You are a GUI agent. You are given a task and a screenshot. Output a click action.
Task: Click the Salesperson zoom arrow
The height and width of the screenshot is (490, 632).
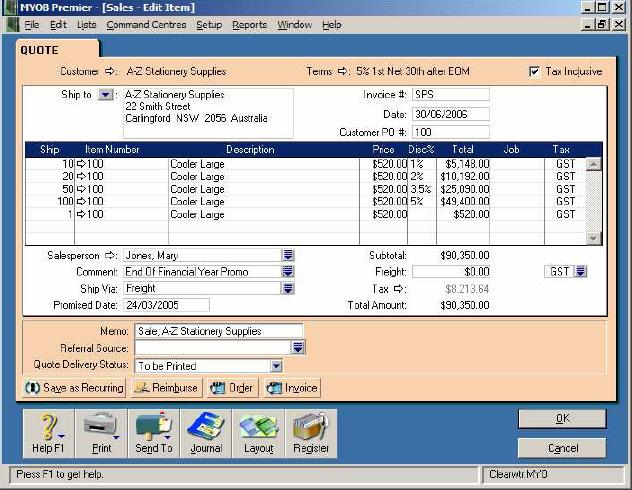click(110, 255)
